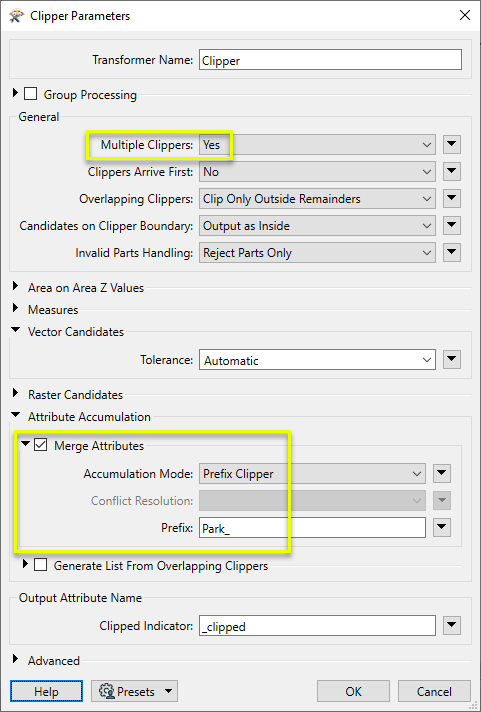Click into the Transformer Name field

tap(330, 60)
